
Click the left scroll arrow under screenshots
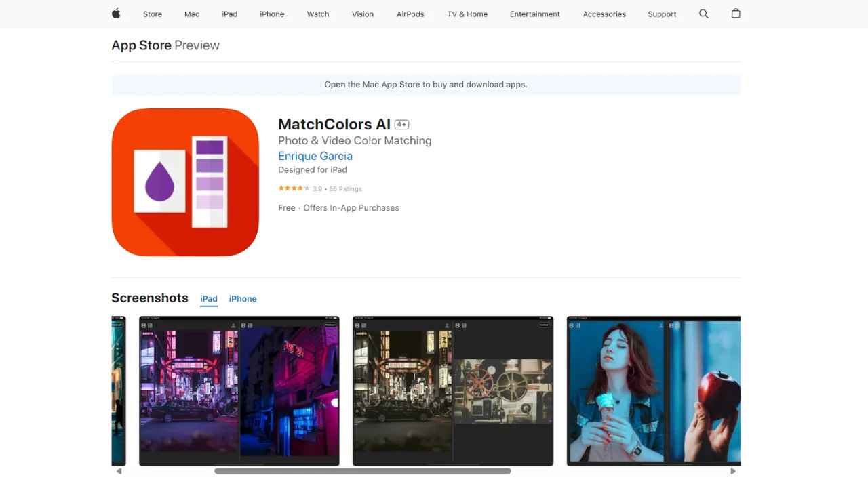(x=119, y=471)
